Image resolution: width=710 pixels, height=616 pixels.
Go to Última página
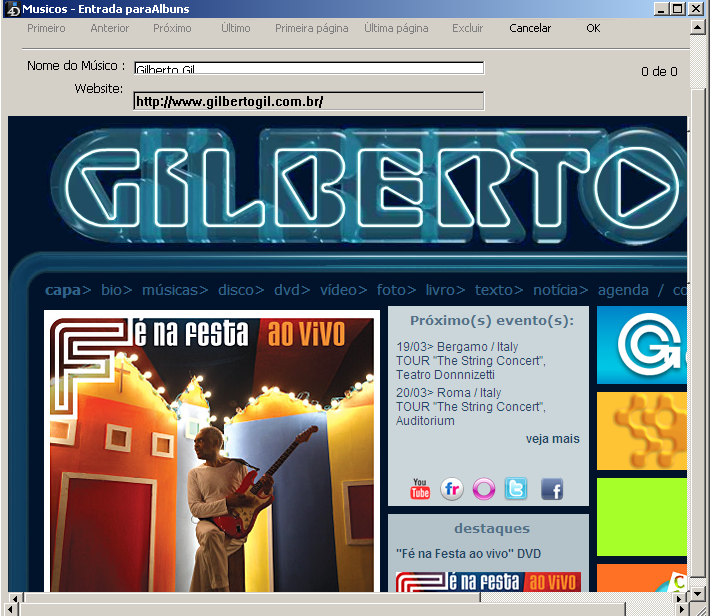pos(396,29)
